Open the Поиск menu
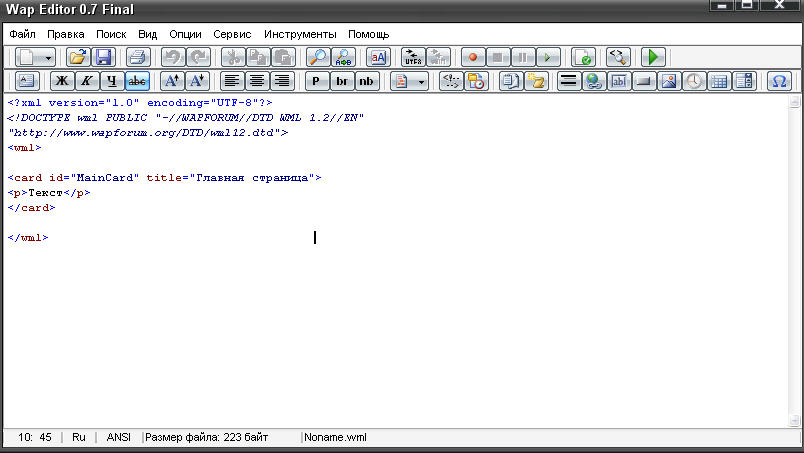Viewport: 804px width, 453px height. tap(111, 34)
